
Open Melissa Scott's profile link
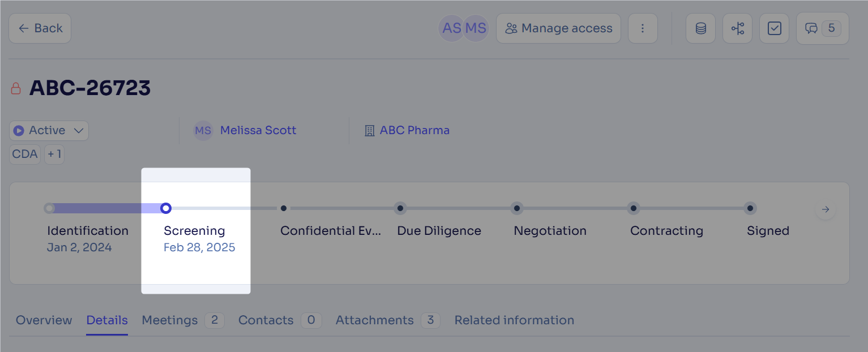(x=258, y=131)
